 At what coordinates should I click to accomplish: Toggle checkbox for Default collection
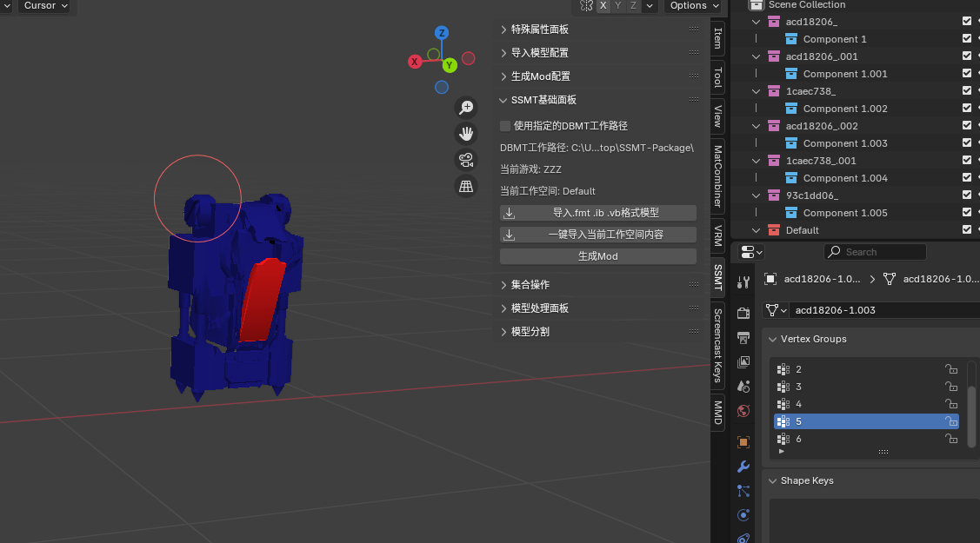pos(967,229)
